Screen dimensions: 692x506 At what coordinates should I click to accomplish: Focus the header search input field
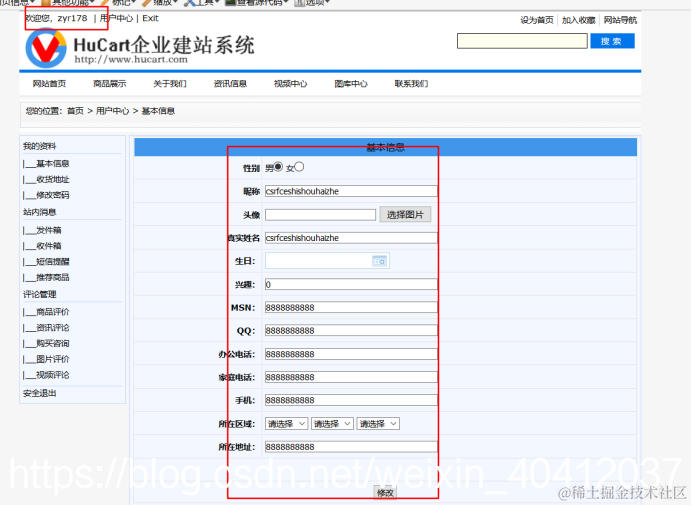click(x=522, y=41)
